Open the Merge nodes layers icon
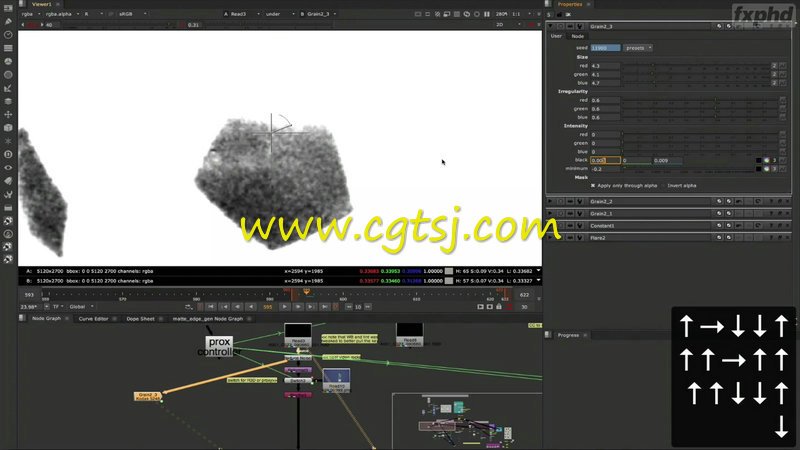The width and height of the screenshot is (800, 450). (8, 101)
